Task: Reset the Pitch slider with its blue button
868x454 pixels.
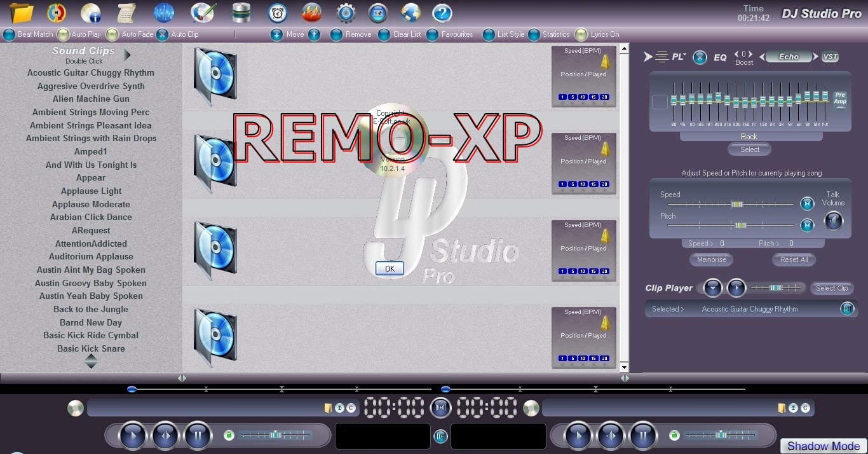Action: click(807, 225)
